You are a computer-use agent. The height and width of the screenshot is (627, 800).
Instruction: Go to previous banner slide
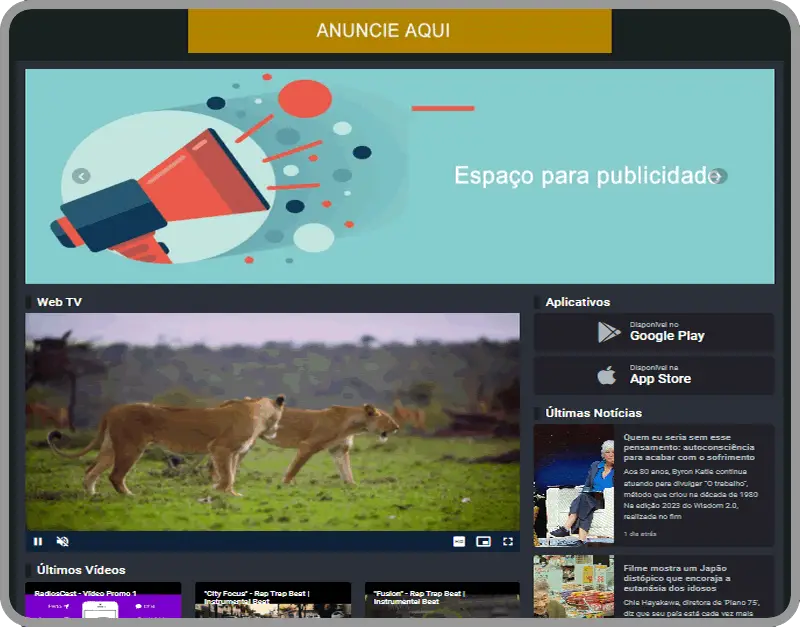82,176
